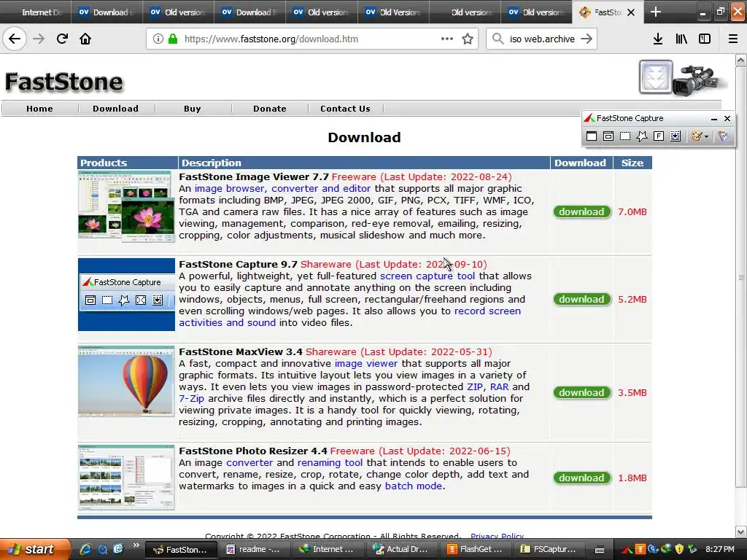Click the ZIP link in MaxView description
747x560 pixels.
[x=474, y=387]
